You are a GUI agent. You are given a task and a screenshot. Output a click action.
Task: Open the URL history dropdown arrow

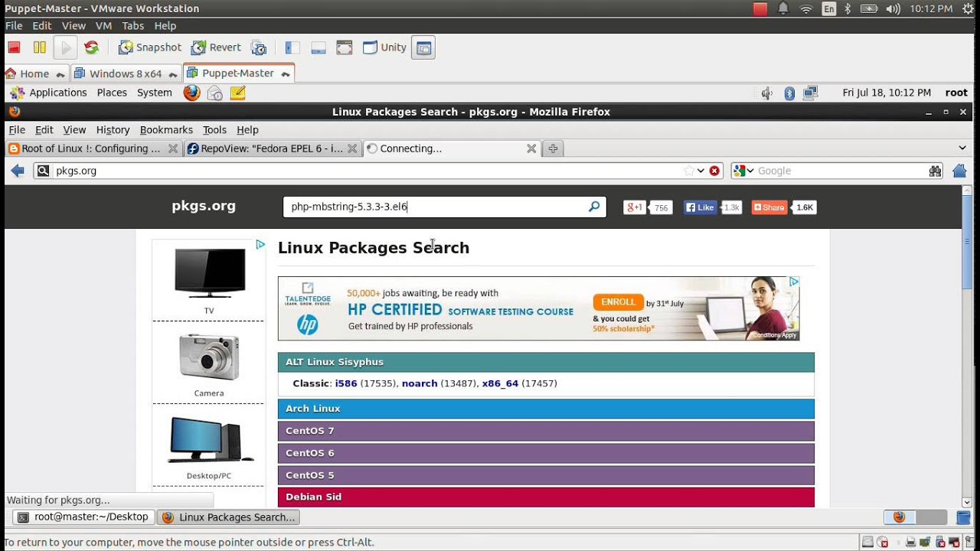[701, 171]
